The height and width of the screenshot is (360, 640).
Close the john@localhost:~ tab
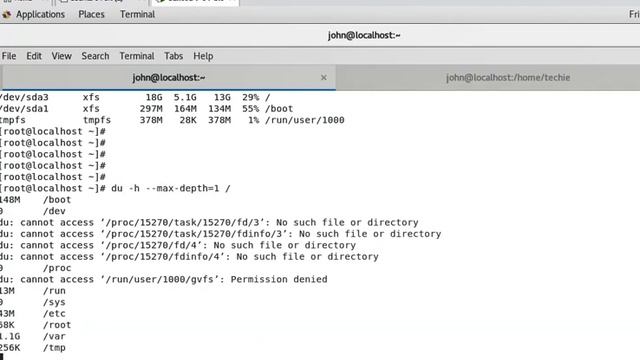point(324,78)
